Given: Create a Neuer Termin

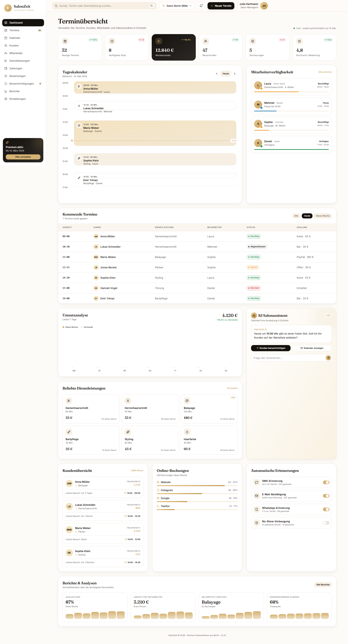Looking at the screenshot, I should tap(221, 6).
